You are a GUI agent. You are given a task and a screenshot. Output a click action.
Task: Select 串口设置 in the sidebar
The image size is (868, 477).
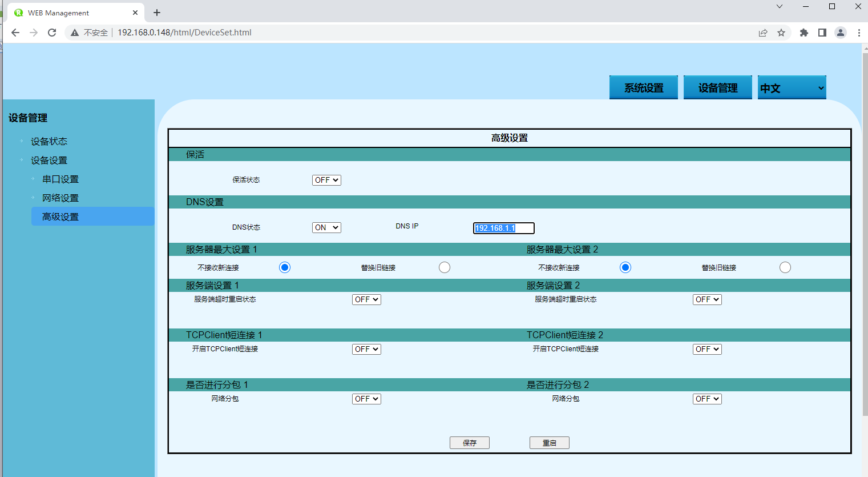coord(60,179)
